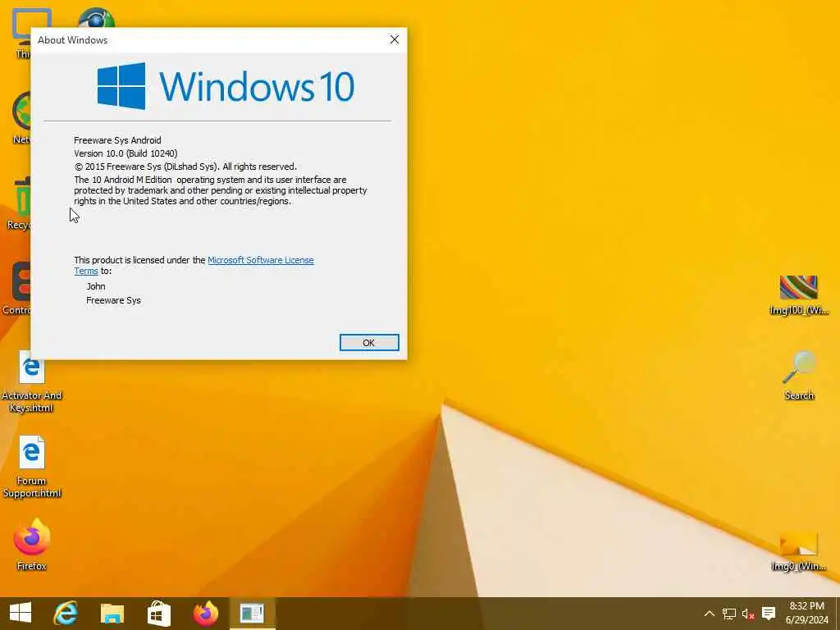Select the Search desktop icon
The image size is (840, 630).
coord(799,375)
